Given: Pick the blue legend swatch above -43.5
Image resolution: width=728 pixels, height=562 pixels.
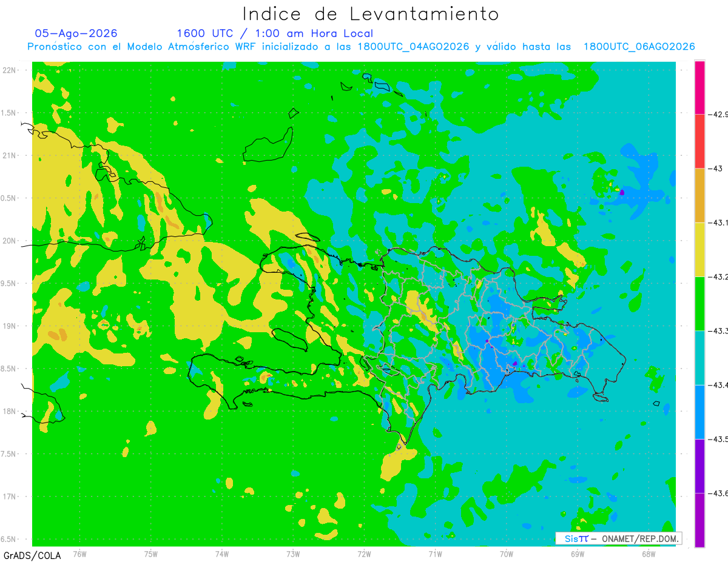Looking at the screenshot, I should (x=699, y=411).
